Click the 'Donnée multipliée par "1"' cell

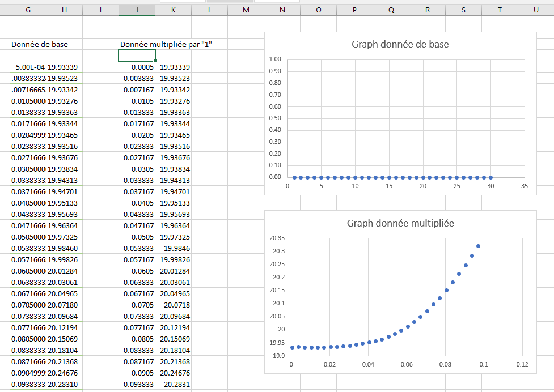coord(166,44)
